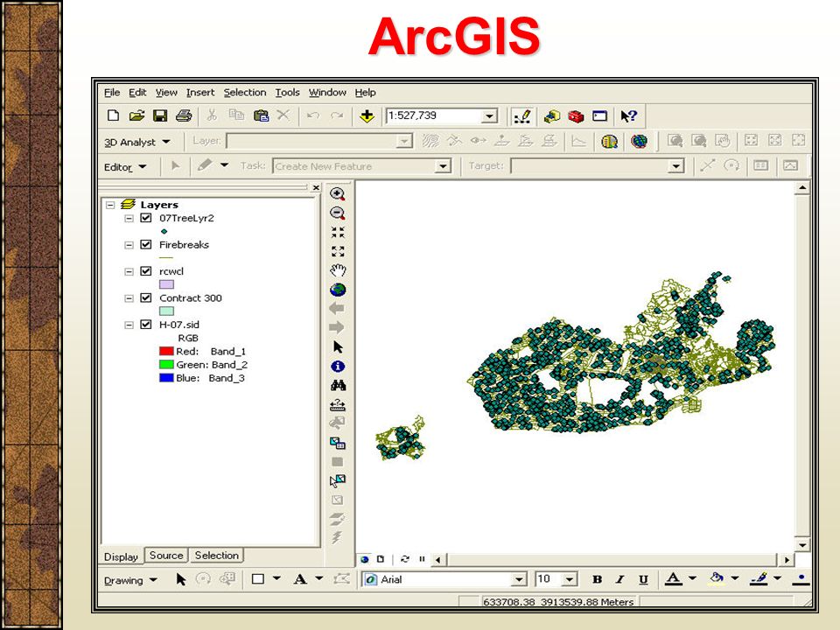This screenshot has width=840, height=630.
Task: Uncheck the 07TreeLyr2 layer
Action: (x=146, y=218)
